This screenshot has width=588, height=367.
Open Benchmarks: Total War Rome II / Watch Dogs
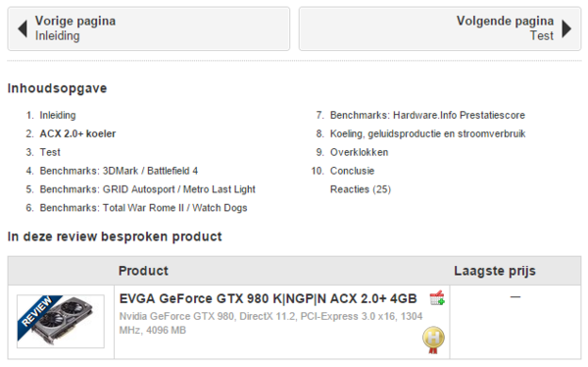(143, 208)
